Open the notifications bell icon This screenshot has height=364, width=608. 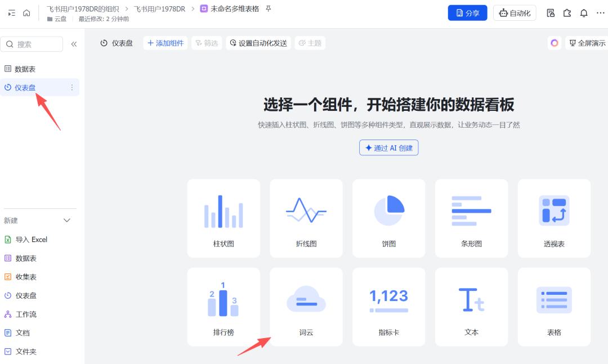(584, 12)
